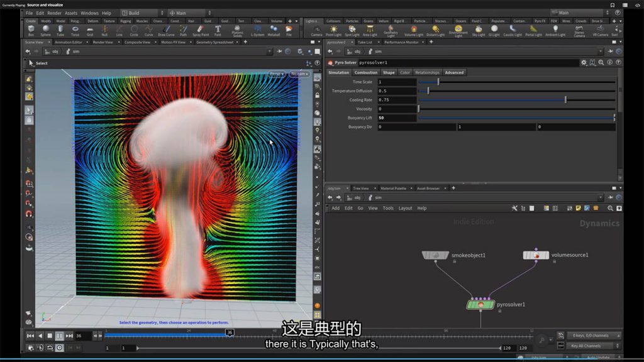Stop playback using the stop button

coord(50,336)
